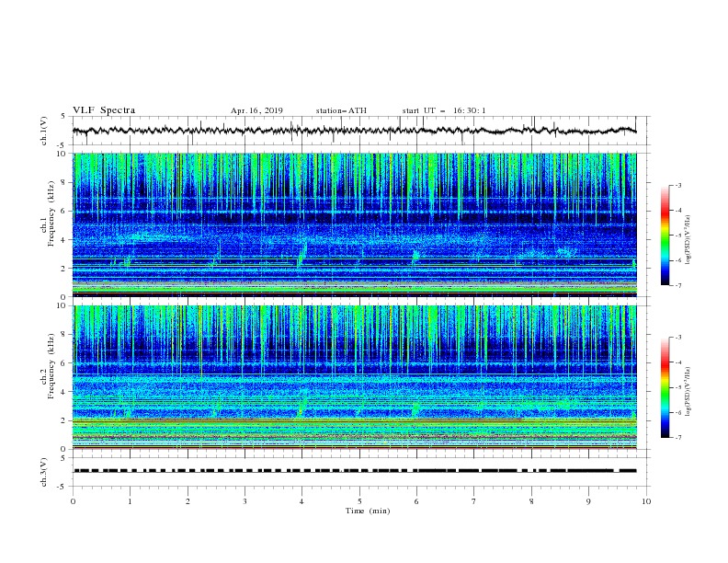728x563 pixels.
Task: Click the "1" tick on the time axis
Action: click(x=130, y=501)
